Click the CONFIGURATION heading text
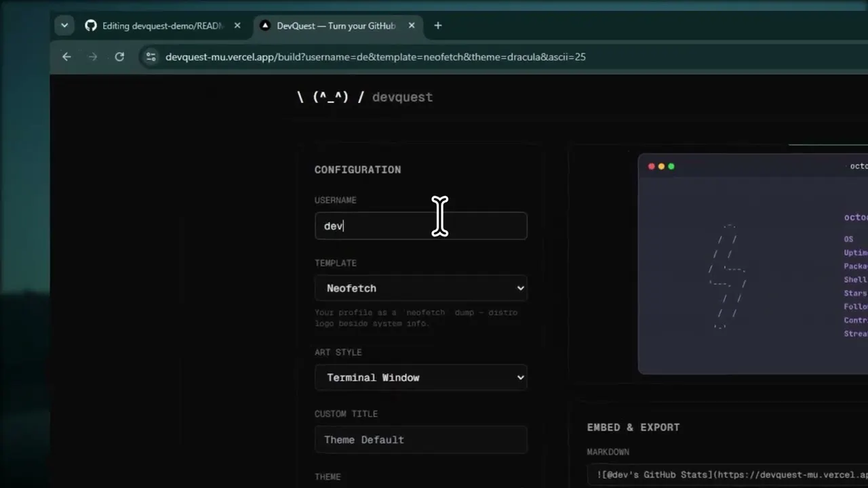The width and height of the screenshot is (868, 488). [x=357, y=169]
